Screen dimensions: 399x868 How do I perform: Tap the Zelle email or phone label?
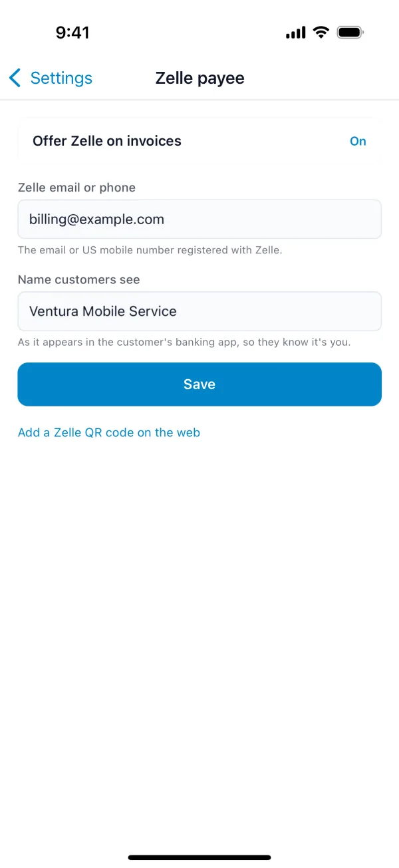(x=76, y=188)
